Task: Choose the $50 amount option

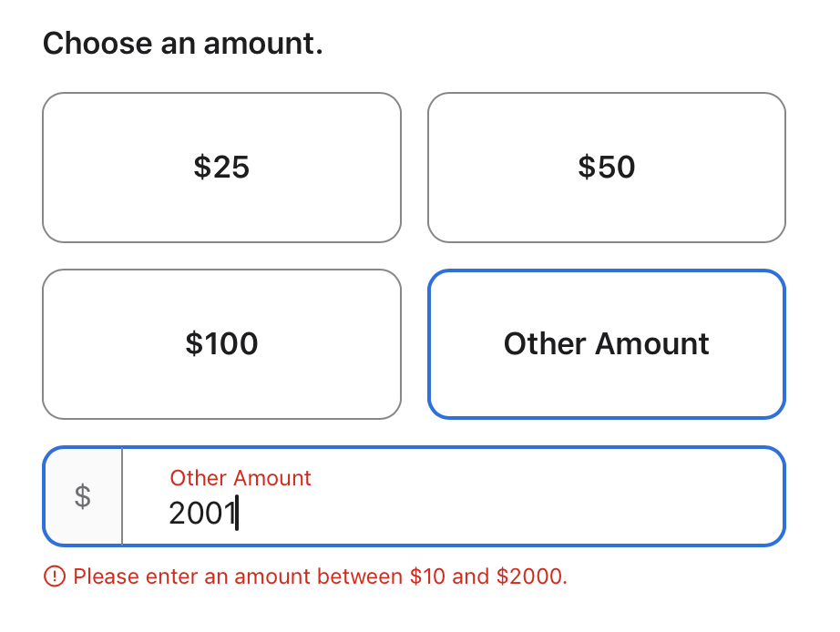Action: pos(606,168)
